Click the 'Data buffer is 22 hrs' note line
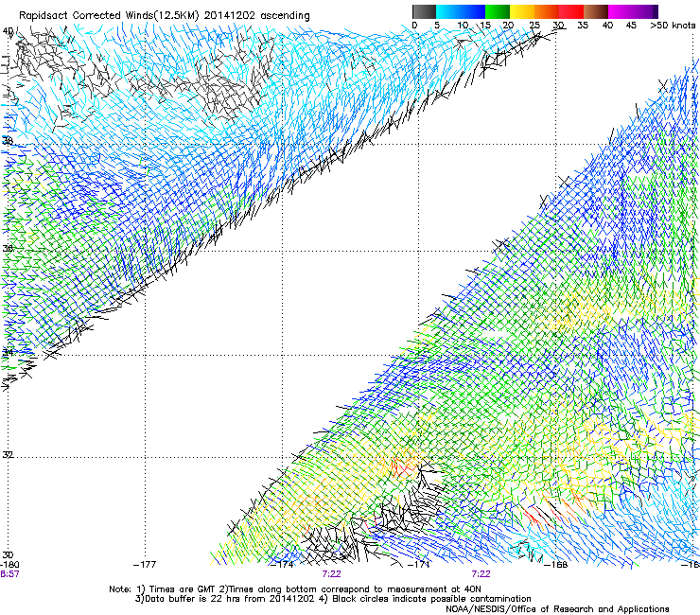The height and width of the screenshot is (615, 700). (333, 599)
